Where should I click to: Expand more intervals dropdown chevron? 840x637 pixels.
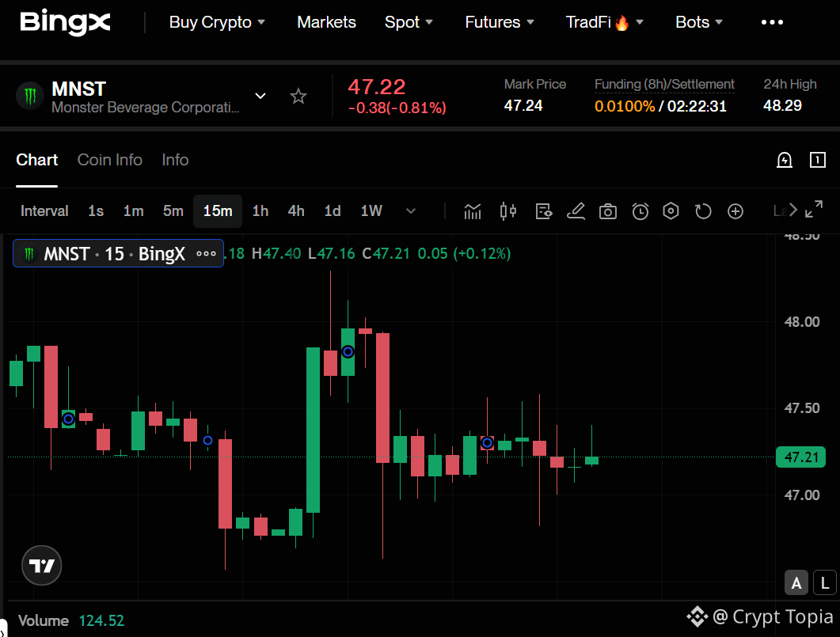point(411,211)
